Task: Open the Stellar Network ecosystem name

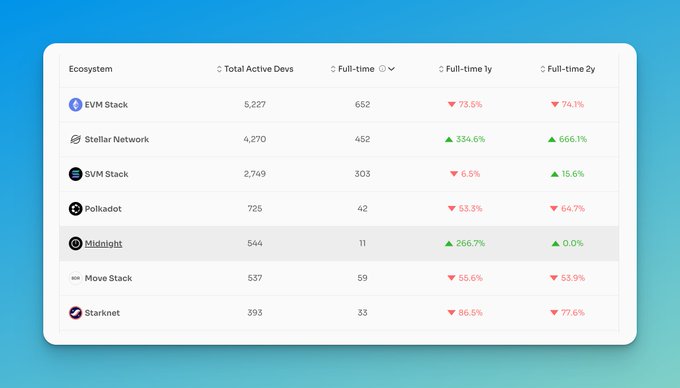Action: 117,139
